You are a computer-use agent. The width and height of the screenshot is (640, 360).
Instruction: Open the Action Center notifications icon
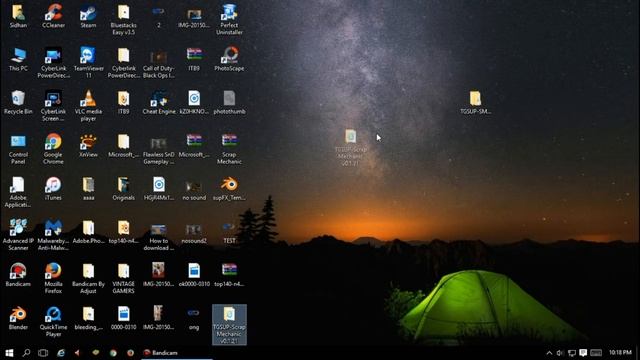tap(583, 353)
